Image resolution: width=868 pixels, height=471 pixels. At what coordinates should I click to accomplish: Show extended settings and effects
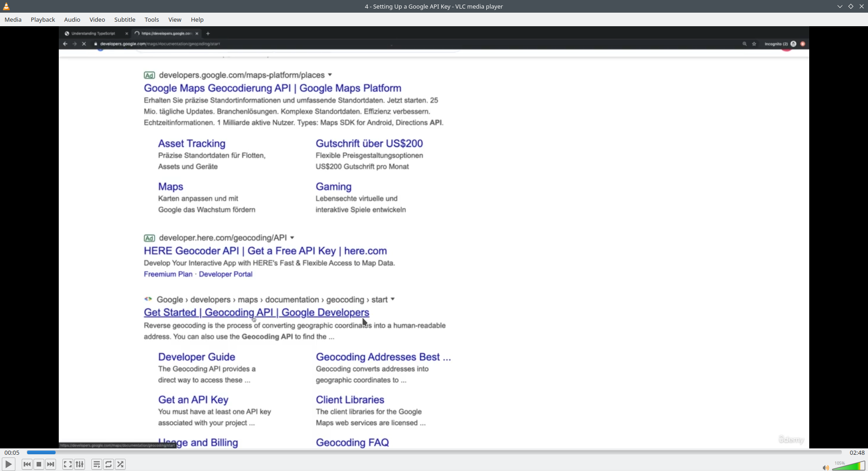pyautogui.click(x=80, y=464)
